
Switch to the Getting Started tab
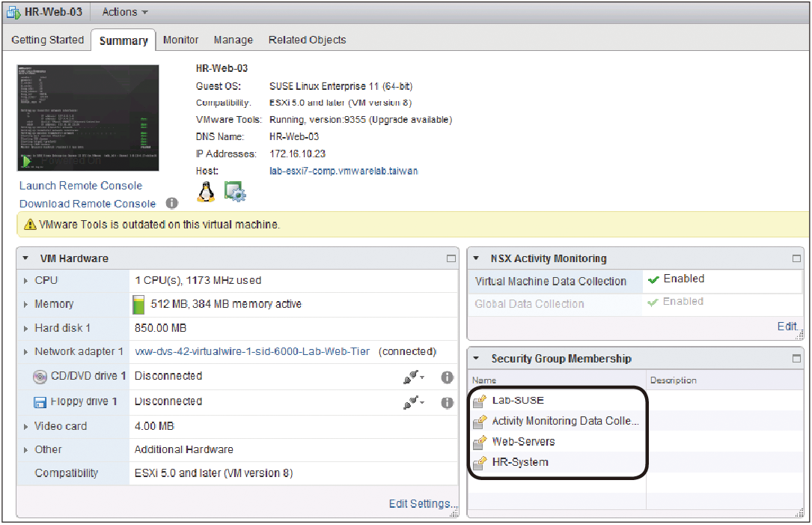pos(48,40)
